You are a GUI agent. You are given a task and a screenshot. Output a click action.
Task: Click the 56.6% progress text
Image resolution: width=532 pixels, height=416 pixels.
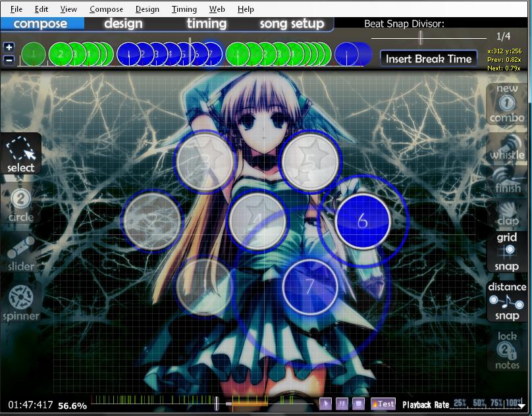click(x=72, y=405)
